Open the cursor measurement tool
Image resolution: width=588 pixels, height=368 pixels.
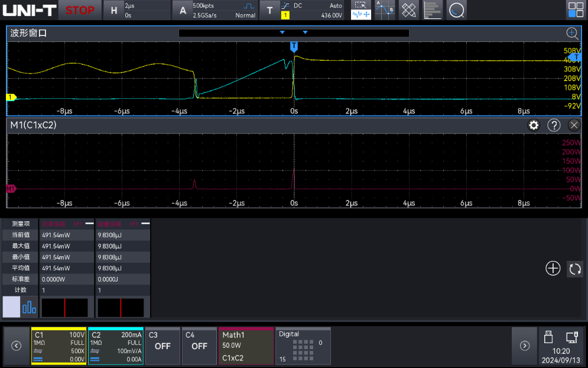coord(385,10)
